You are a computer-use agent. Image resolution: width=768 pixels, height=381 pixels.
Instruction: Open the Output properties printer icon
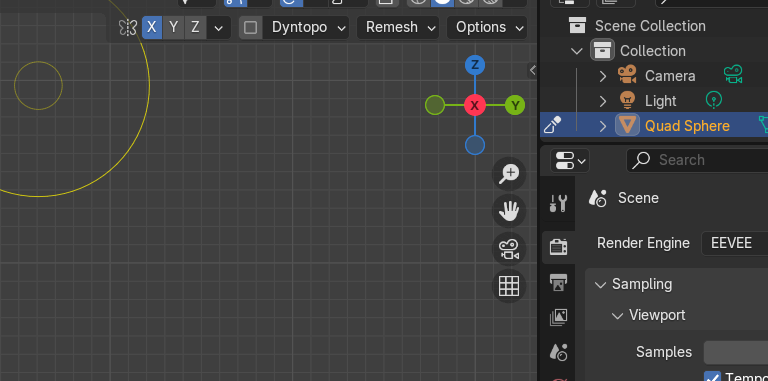click(x=558, y=283)
